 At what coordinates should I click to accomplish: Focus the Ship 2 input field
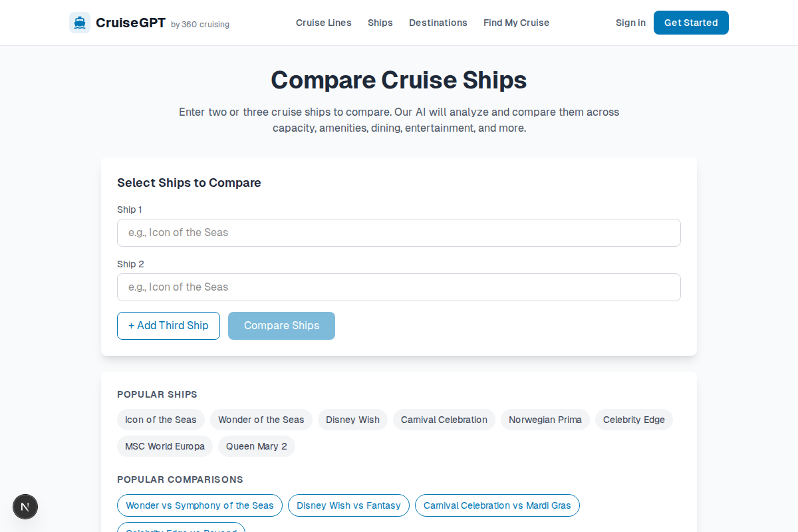click(x=399, y=287)
